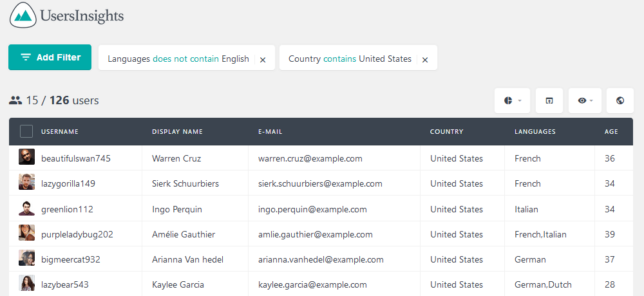Click bigmeercat932's avatar thumbnail
The width and height of the screenshot is (644, 296).
pos(26,258)
